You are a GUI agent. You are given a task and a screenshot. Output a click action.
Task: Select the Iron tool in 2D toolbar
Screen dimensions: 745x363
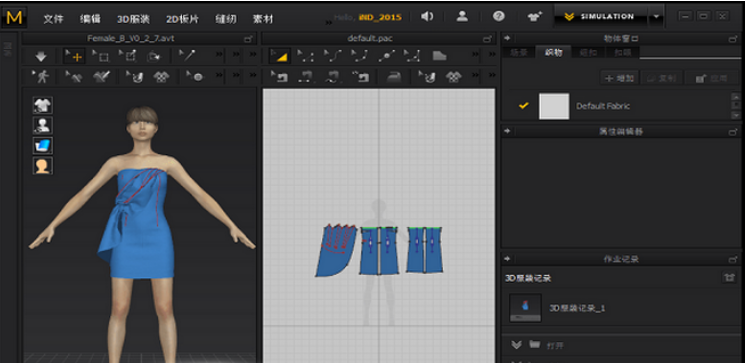(x=393, y=76)
